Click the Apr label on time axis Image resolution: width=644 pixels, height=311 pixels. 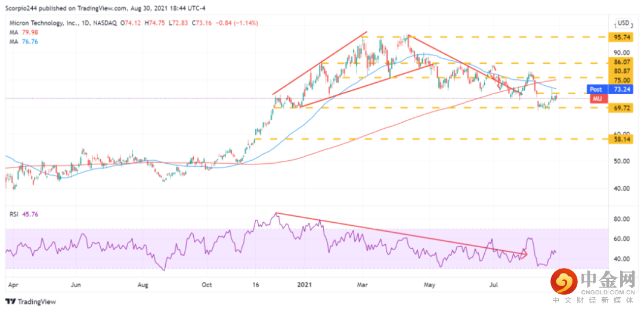coord(13,284)
